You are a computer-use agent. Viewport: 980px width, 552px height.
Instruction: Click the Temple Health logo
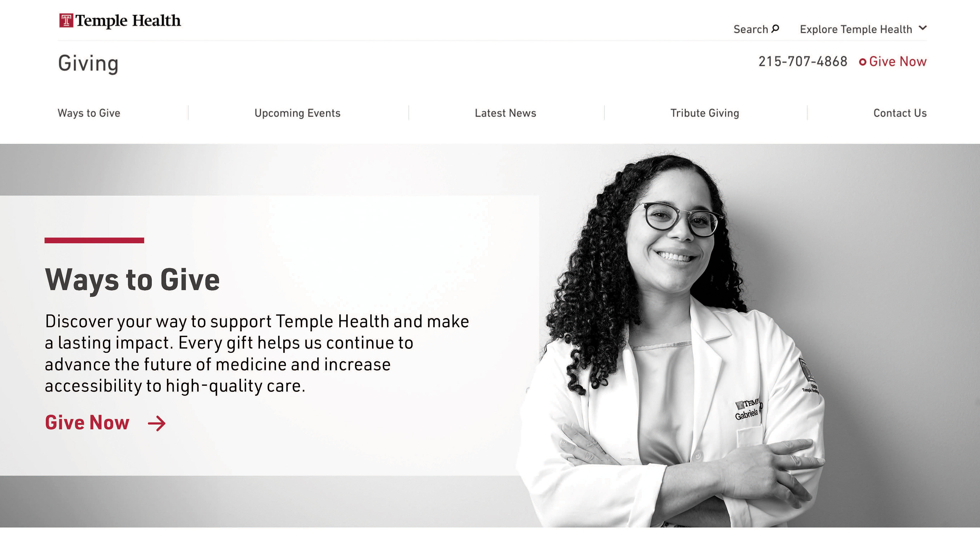click(120, 20)
